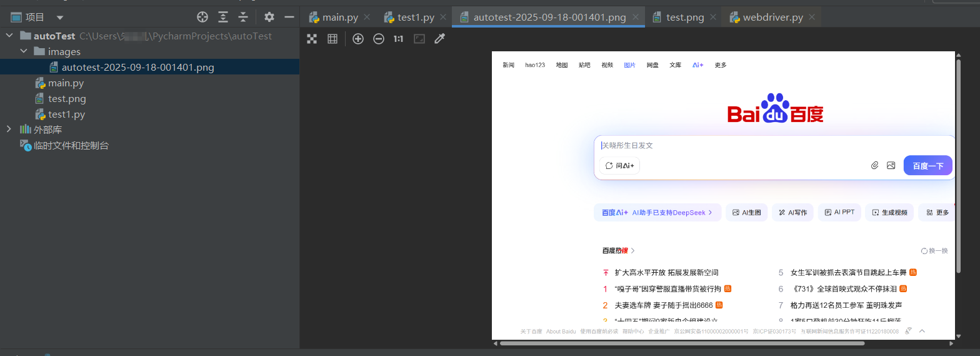
Task: Select 临时文件和控制台 tree item
Action: [71, 145]
